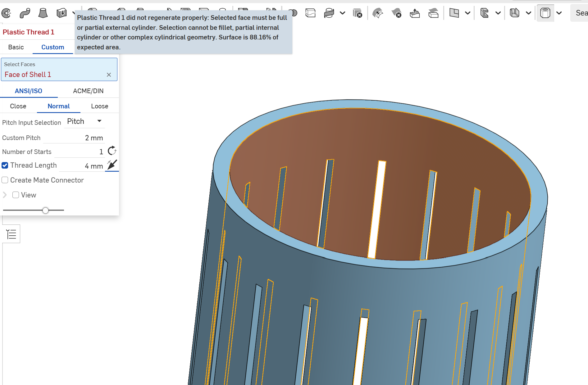The image size is (588, 385).
Task: Select the Revolve tool
Action: tap(6, 13)
